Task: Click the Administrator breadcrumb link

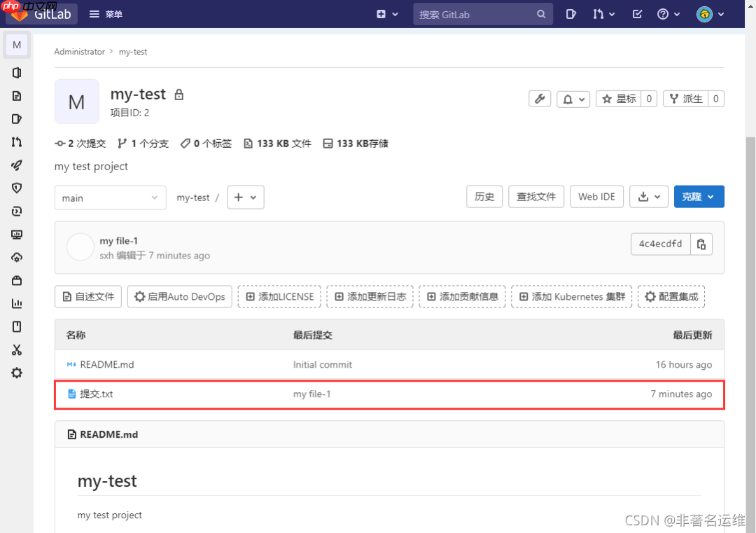Action: tap(79, 51)
